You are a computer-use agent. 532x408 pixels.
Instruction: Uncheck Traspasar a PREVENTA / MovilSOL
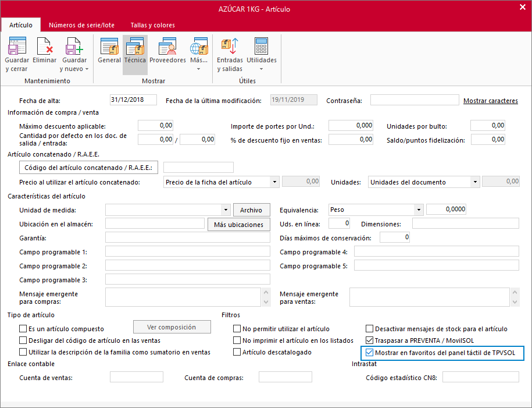click(369, 340)
